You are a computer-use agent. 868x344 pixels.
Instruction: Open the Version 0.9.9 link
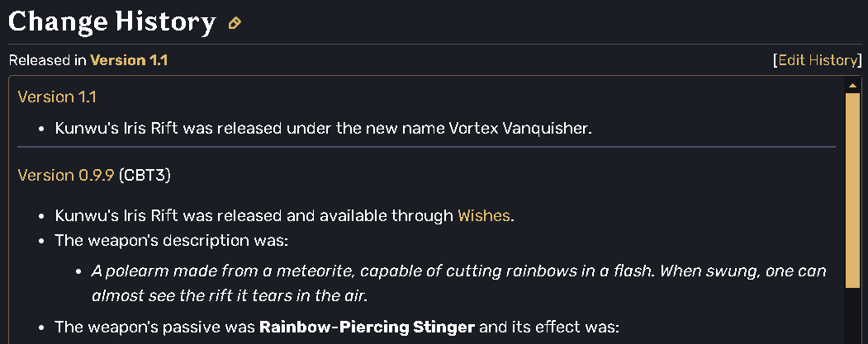pyautogui.click(x=65, y=175)
